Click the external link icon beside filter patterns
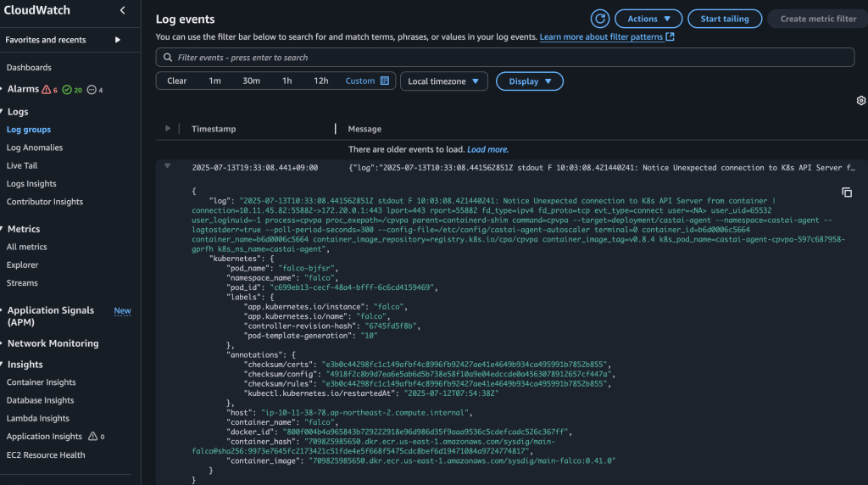The image size is (868, 485). 670,36
